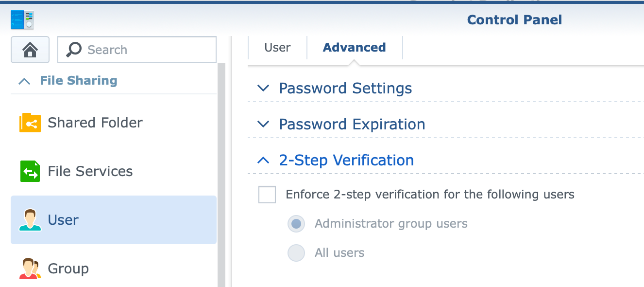Click the search magnifier icon
Viewport: 644px width, 287px height.
click(x=74, y=50)
